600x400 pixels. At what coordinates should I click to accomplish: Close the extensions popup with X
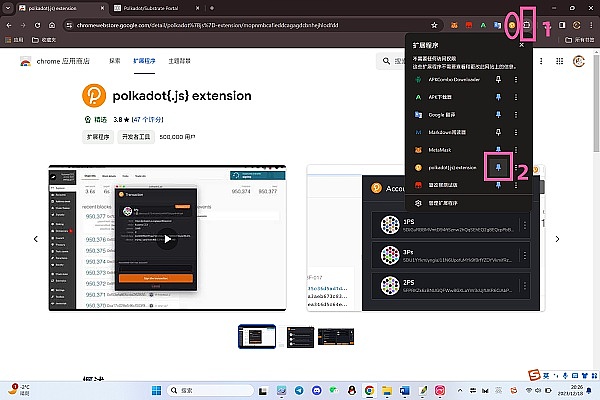click(522, 45)
